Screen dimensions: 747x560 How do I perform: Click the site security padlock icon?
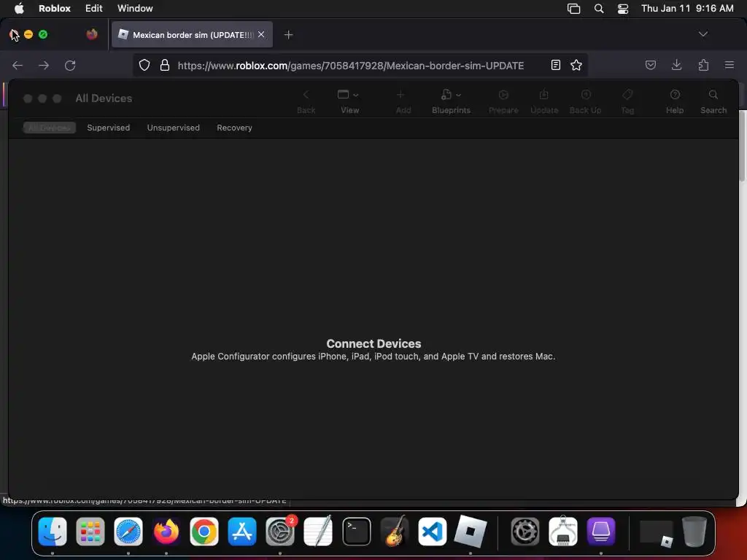pyautogui.click(x=165, y=65)
